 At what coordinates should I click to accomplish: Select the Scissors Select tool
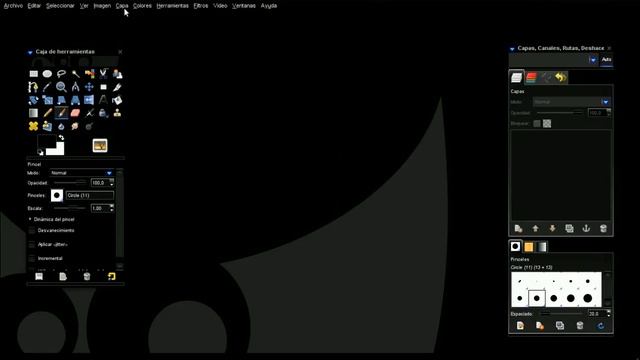(x=103, y=74)
